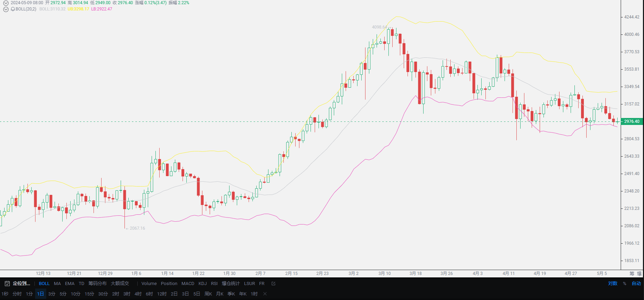Viewport: 644px width, 300px height.
Task: Switch to the 10分 timeframe
Action: tap(75, 294)
